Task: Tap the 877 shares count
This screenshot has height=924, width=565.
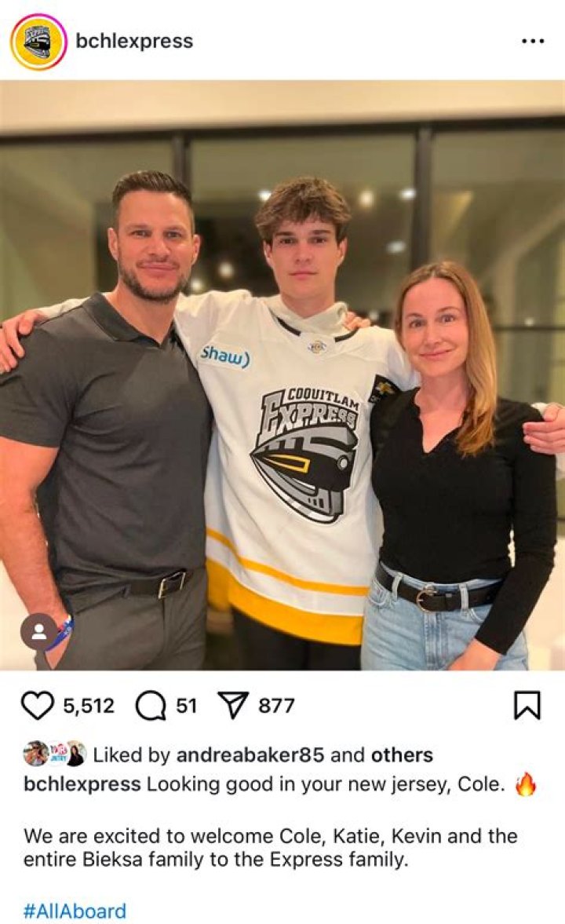Action: pos(276,706)
